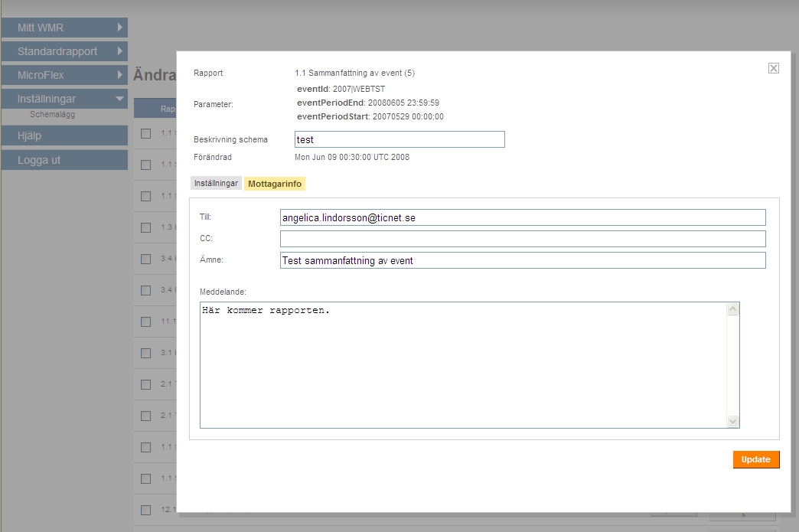
Task: Focus the Ämne subject field
Action: coord(523,260)
